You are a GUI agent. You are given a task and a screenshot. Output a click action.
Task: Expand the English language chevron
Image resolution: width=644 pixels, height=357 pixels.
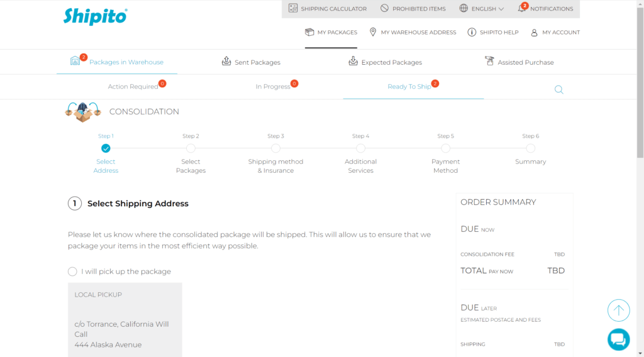[x=501, y=9]
